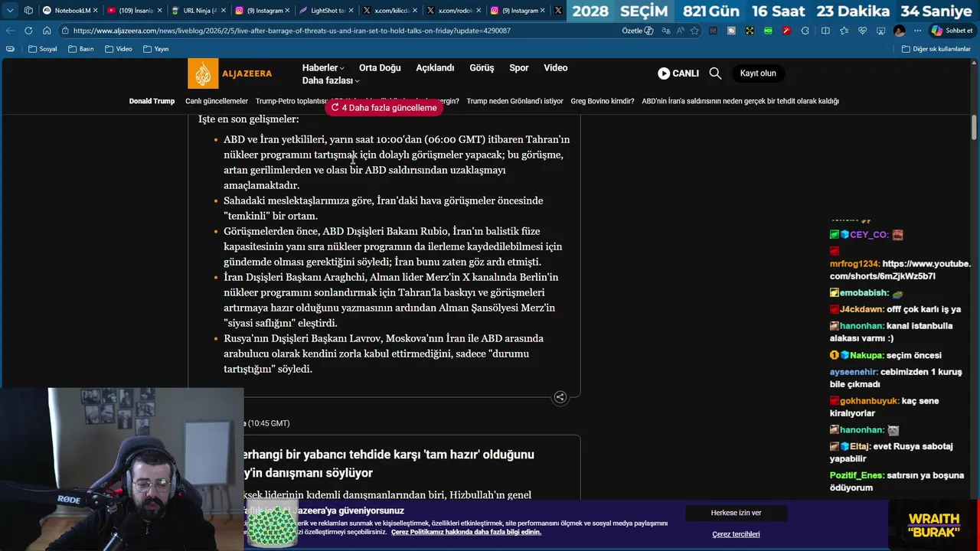Switch to the LightShot tab
Viewport: 980px width, 551px height.
click(x=327, y=11)
